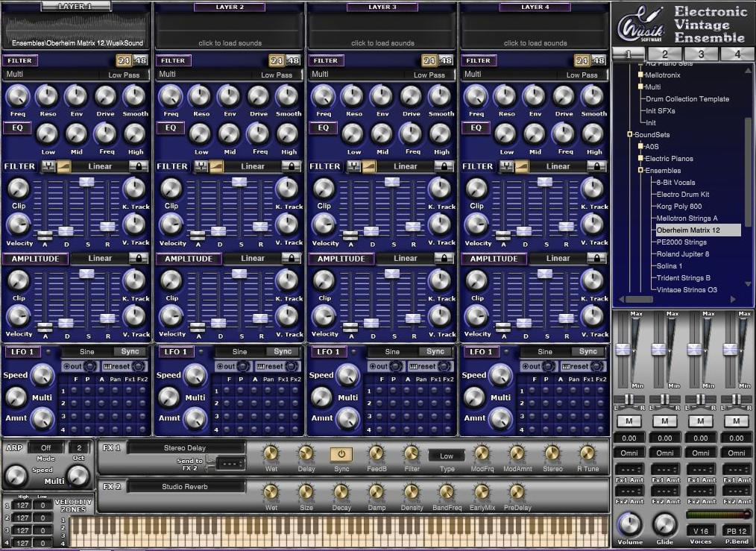Click the Glide knob
The image size is (756, 551).
[665, 525]
